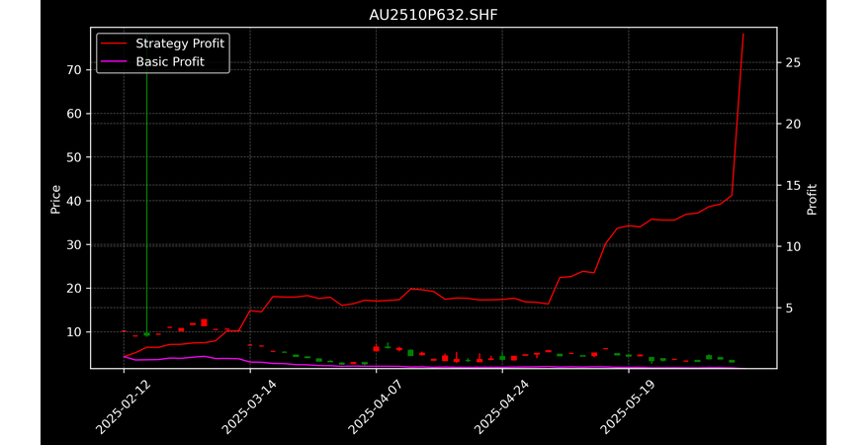
Task: Click the 5 tick on Profit axis
Action: 789,308
